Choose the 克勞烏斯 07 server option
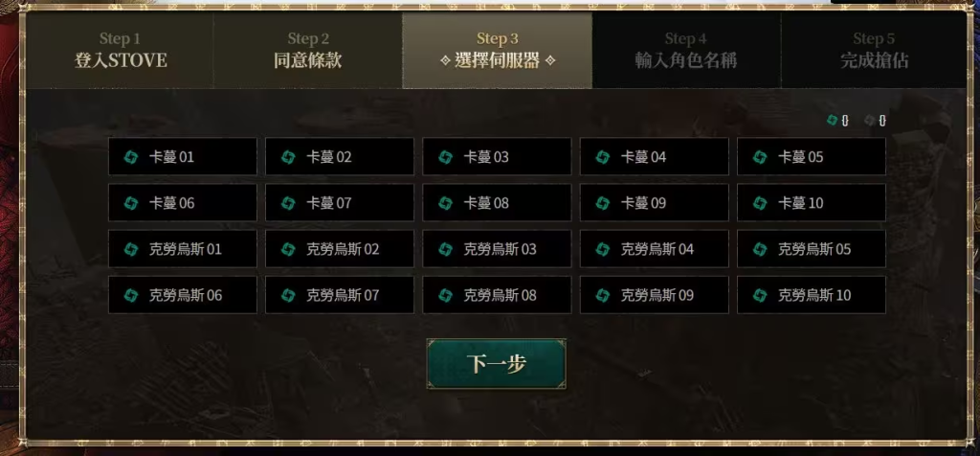The image size is (980, 456). [x=340, y=295]
